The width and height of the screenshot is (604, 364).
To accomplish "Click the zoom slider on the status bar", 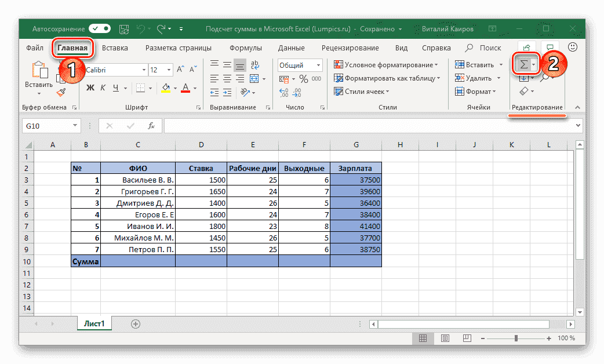I will pos(517,338).
